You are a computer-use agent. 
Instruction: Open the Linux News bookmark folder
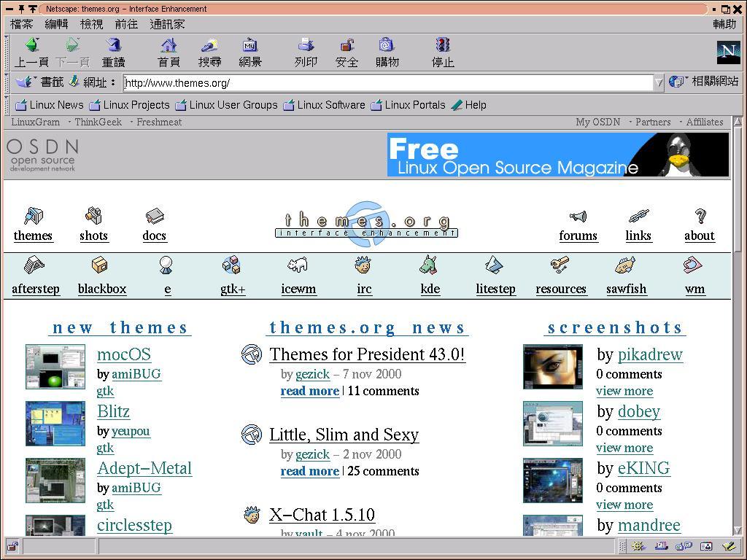[x=49, y=105]
